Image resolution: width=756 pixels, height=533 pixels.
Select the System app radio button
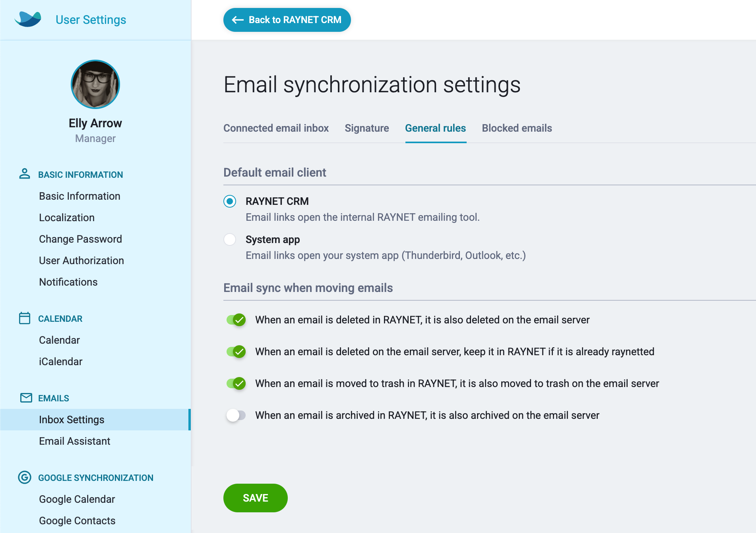pyautogui.click(x=230, y=239)
